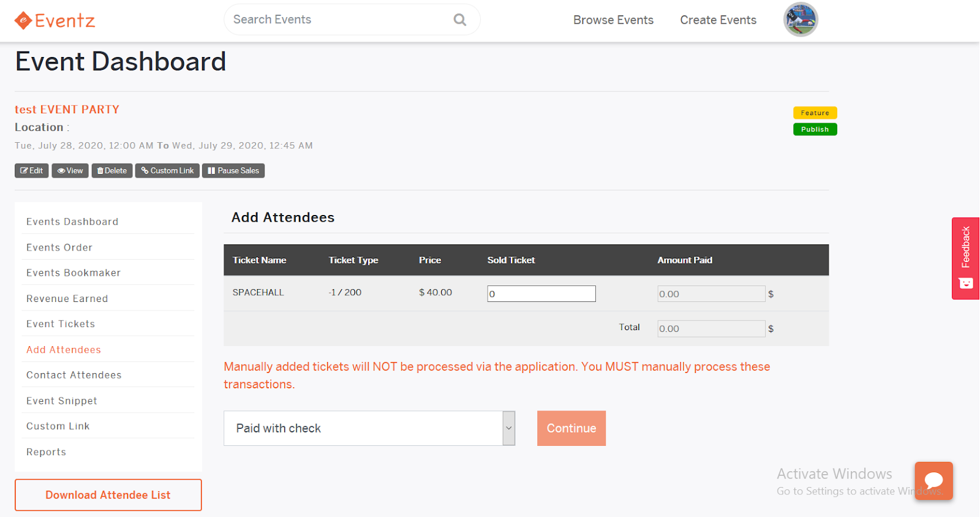This screenshot has width=980, height=517.
Task: Open the Feedback side tab
Action: coord(965,258)
